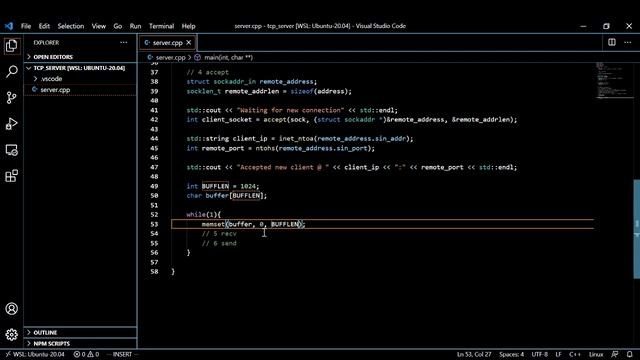Click the INSERT mode indicator in status bar
This screenshot has height=360, width=640.
[x=122, y=354]
